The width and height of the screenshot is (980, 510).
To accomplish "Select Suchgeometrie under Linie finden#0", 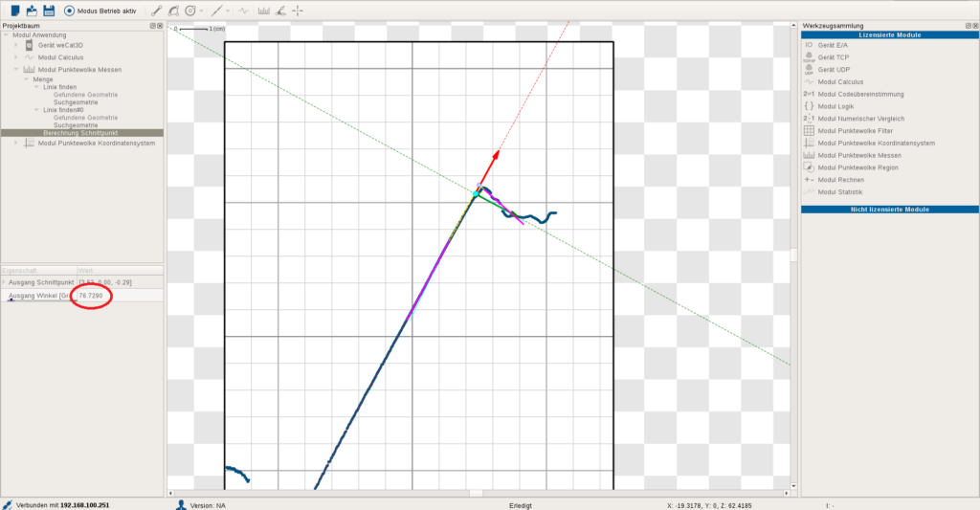I will point(76,125).
